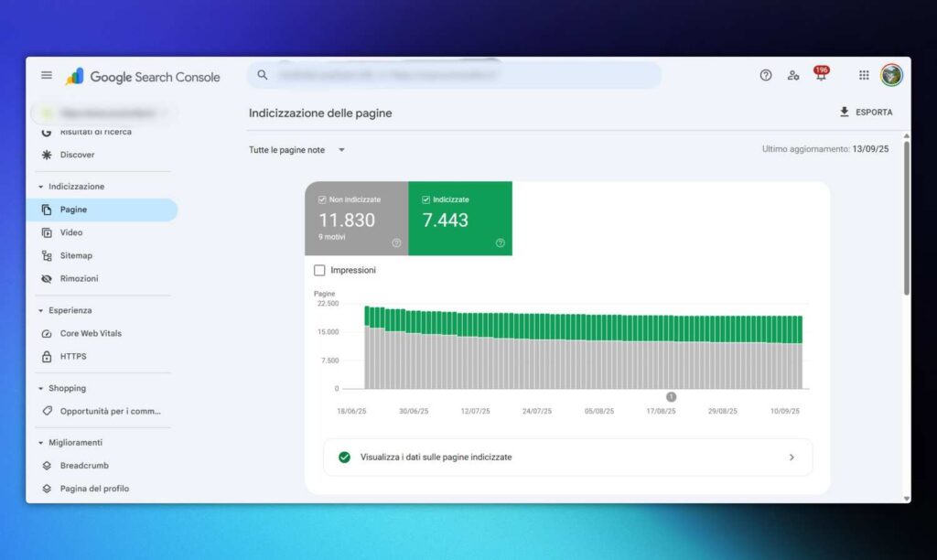This screenshot has height=560, width=937.
Task: Uncheck the Indicizzate checkbox
Action: click(426, 199)
